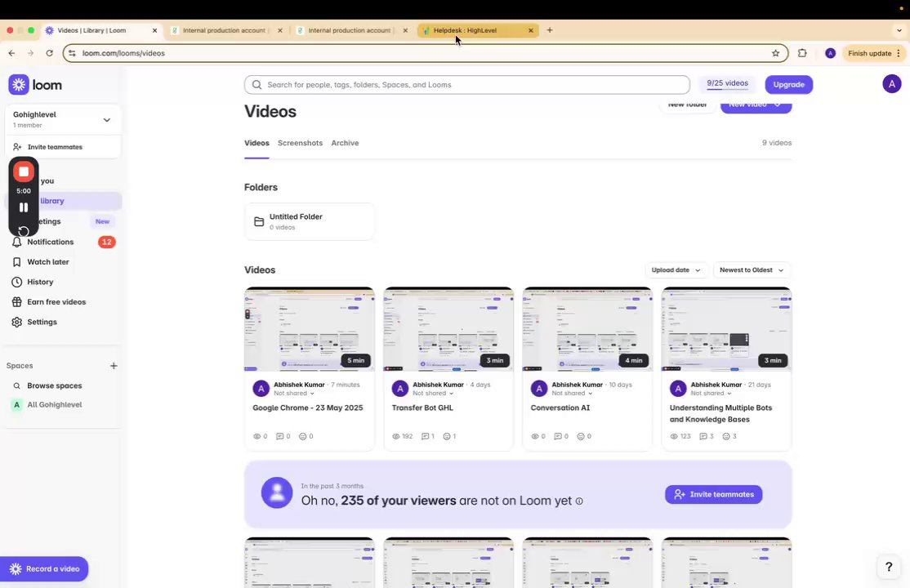The image size is (910, 588).
Task: Expand the Not shared dropdown on Understanding Multiple Bots
Action: 711,394
